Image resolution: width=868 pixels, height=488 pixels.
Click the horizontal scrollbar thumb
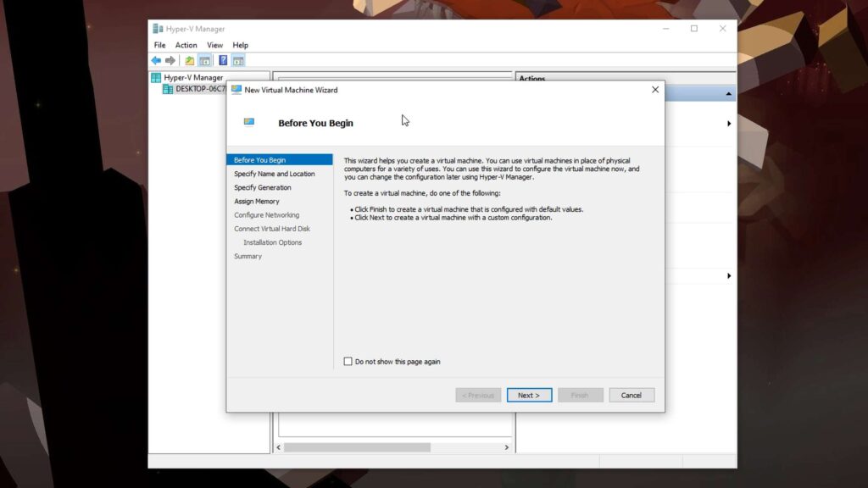[x=358, y=447]
